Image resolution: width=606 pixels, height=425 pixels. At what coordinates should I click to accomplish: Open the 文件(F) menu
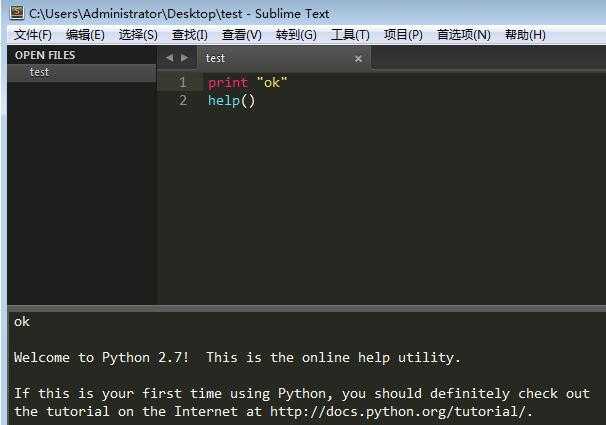click(x=33, y=35)
